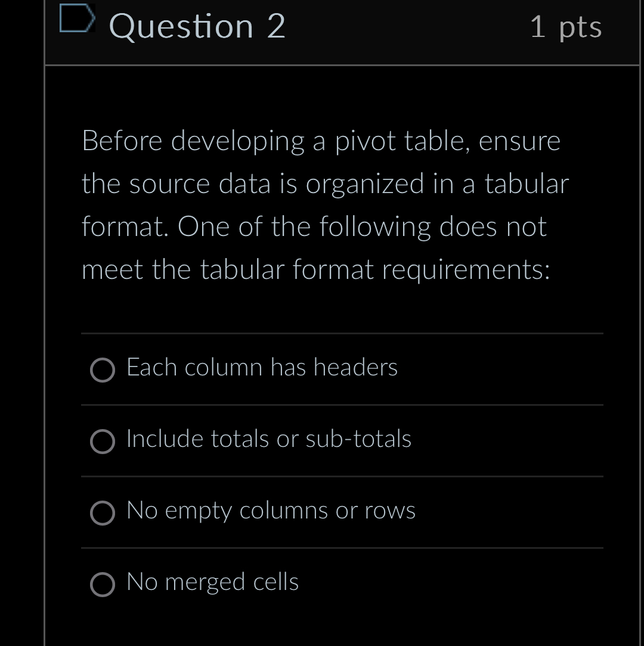644x646 pixels.
Task: Select the 'Include totals or sub-totals' radio button
Action: 103,442
